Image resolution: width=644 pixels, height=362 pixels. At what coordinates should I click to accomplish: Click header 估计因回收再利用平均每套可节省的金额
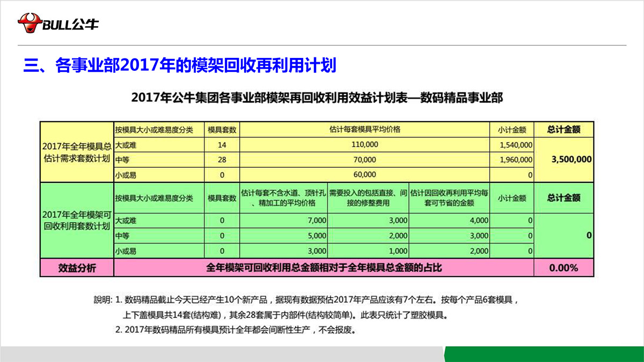[449, 198]
